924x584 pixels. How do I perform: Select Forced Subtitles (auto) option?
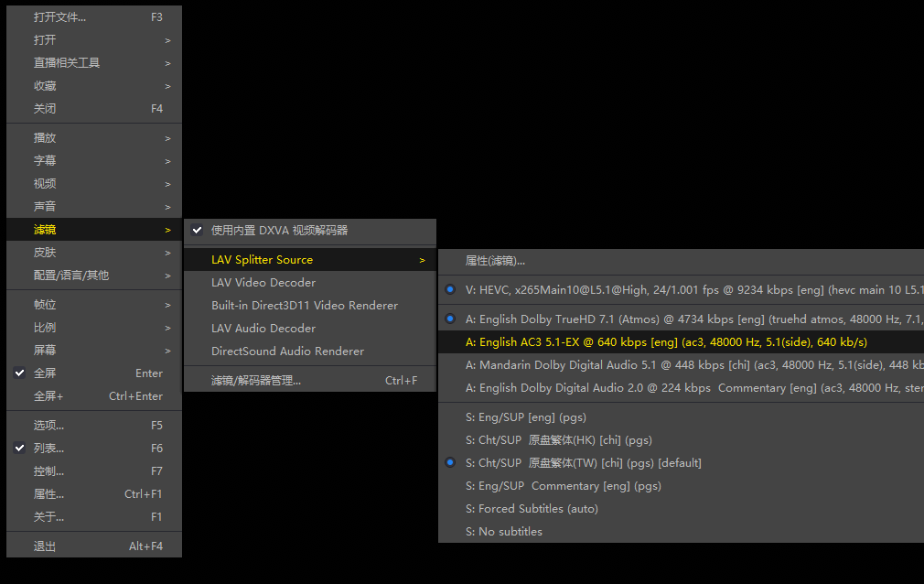[x=682, y=509]
